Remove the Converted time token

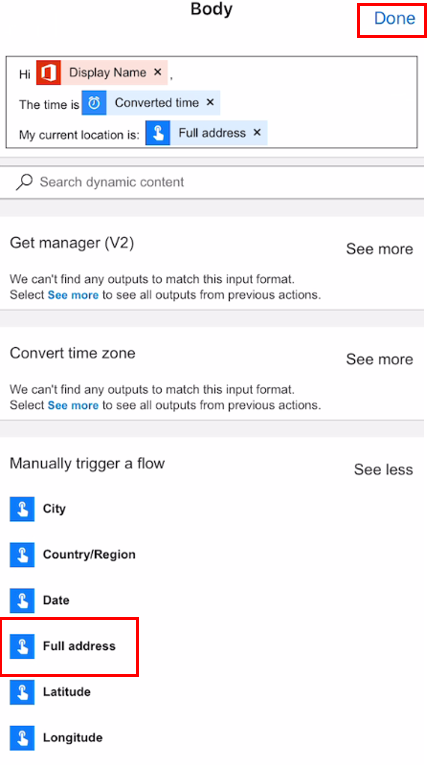210,103
